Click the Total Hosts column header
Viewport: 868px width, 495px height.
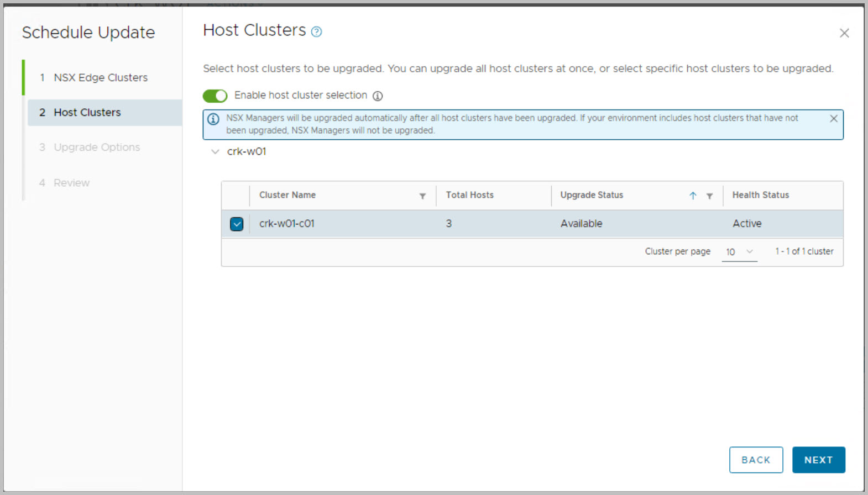(469, 195)
